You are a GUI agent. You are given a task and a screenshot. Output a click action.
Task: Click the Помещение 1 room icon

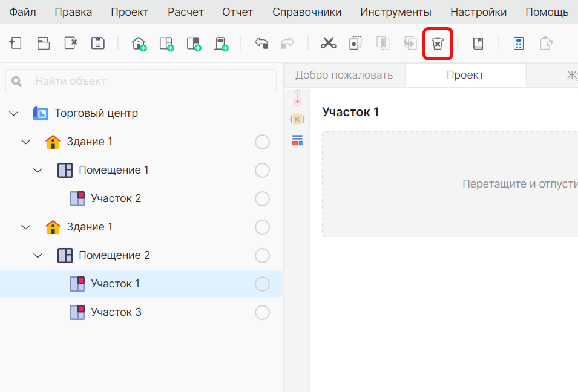click(65, 170)
